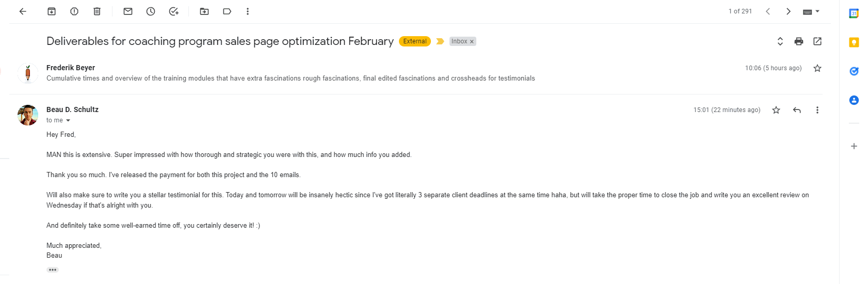Open Beau's message more options menu
The image size is (868, 284).
[x=817, y=110]
